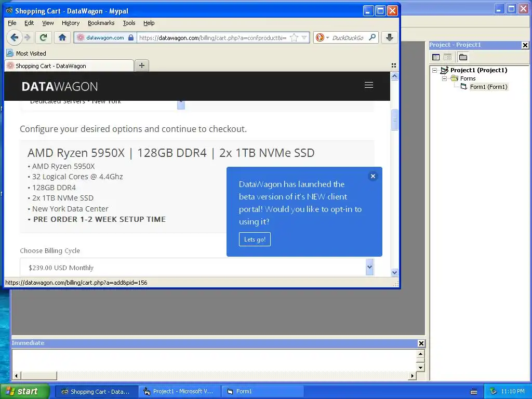The image size is (532, 399).
Task: Click Immediate window scroll down arrow
Action: pos(420,367)
